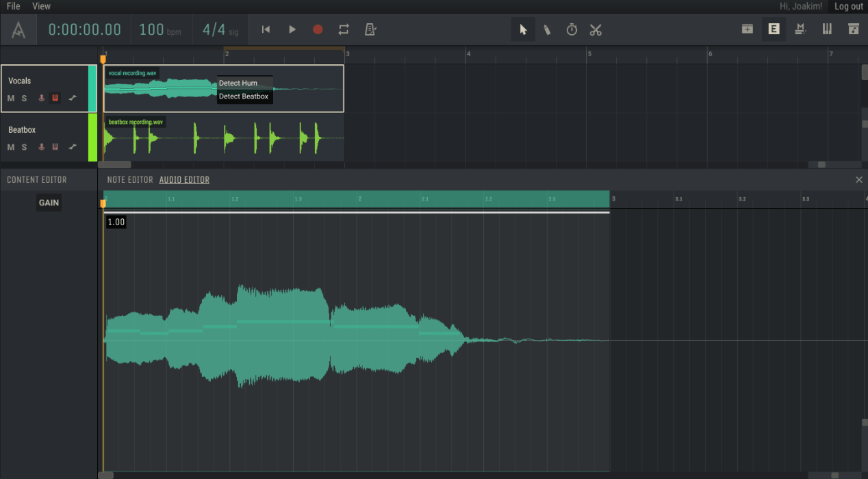Choose Detect Beatbox from the context menu
868x479 pixels.
coord(244,96)
